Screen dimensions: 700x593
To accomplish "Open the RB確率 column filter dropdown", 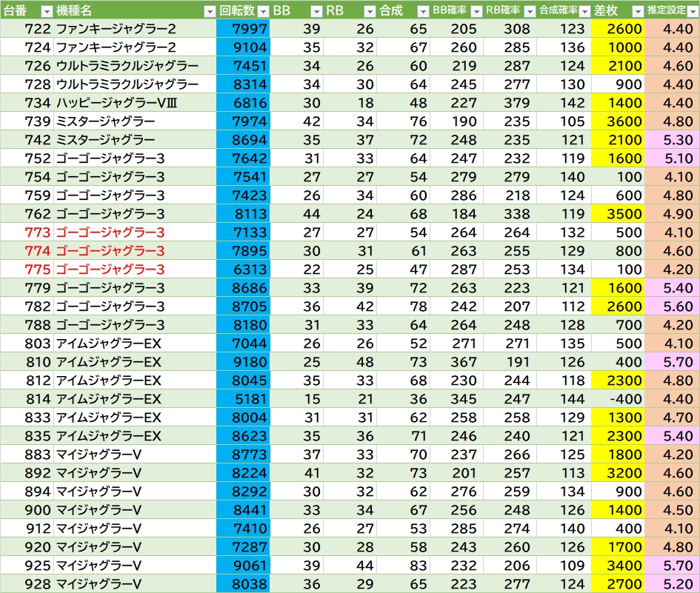I will pyautogui.click(x=530, y=11).
